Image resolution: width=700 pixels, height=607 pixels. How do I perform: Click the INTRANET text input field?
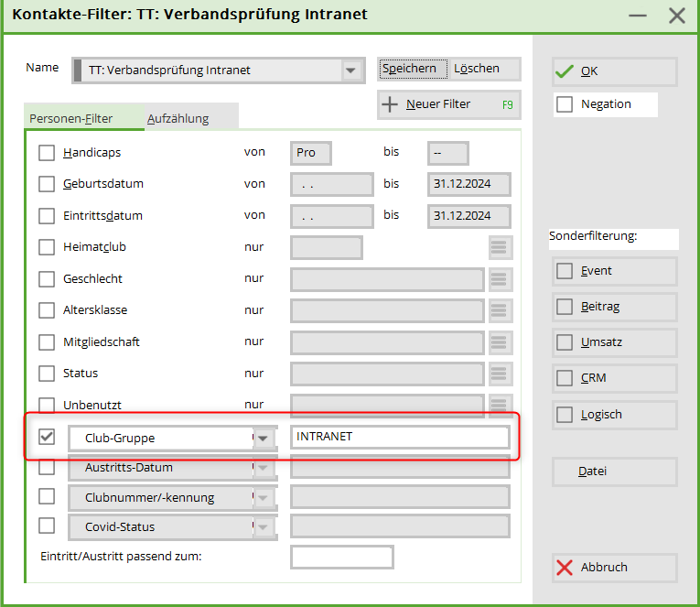pos(400,437)
